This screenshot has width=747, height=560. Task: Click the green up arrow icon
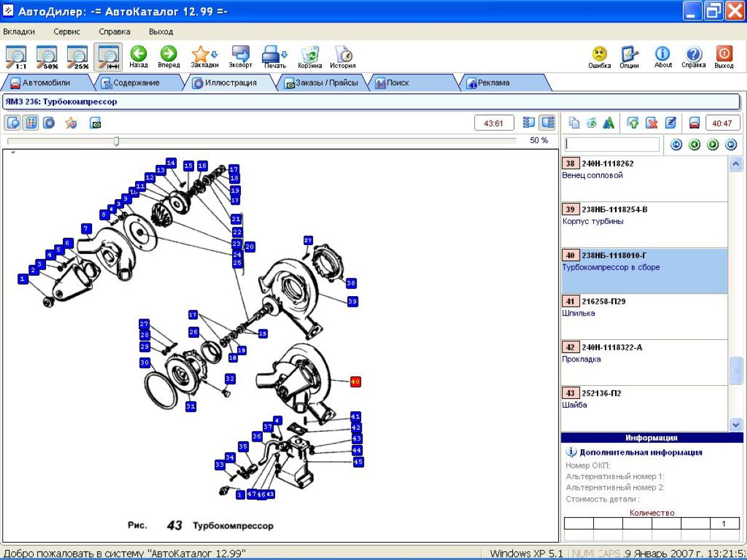point(633,123)
